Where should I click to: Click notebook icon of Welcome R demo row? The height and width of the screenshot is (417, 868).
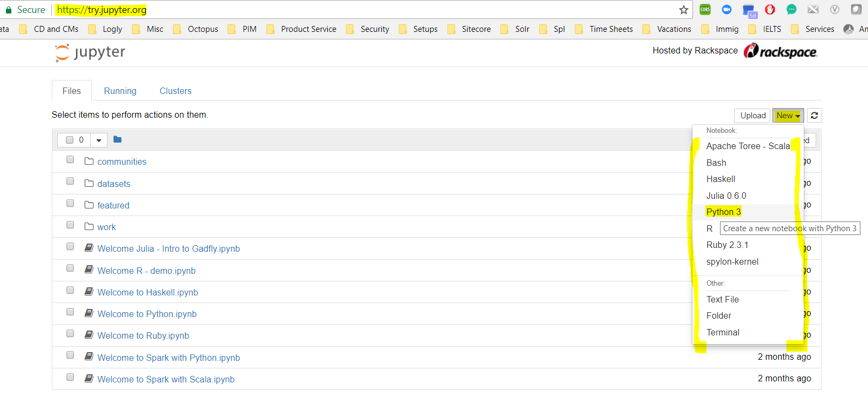click(89, 270)
